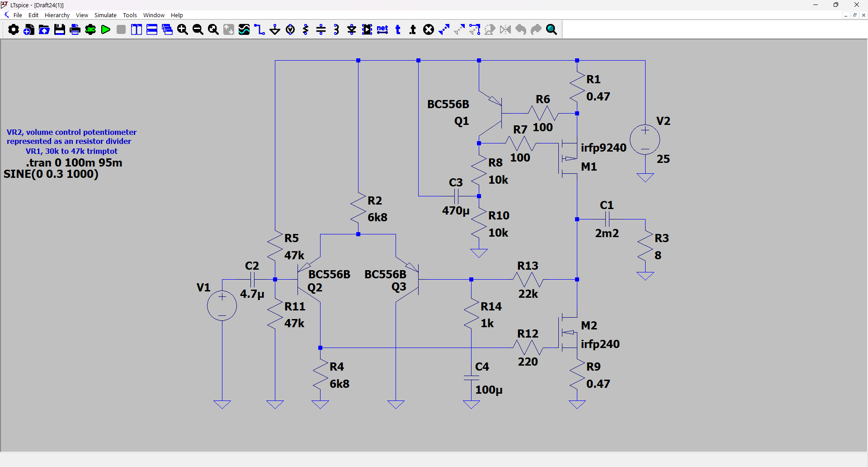
Task: Click the greyed Mirror tool icon
Action: tap(505, 30)
